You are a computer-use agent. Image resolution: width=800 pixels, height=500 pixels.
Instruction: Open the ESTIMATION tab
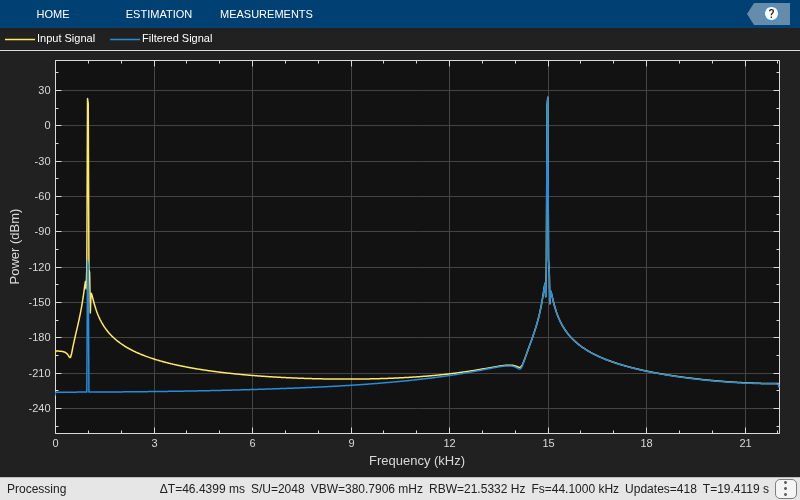159,14
